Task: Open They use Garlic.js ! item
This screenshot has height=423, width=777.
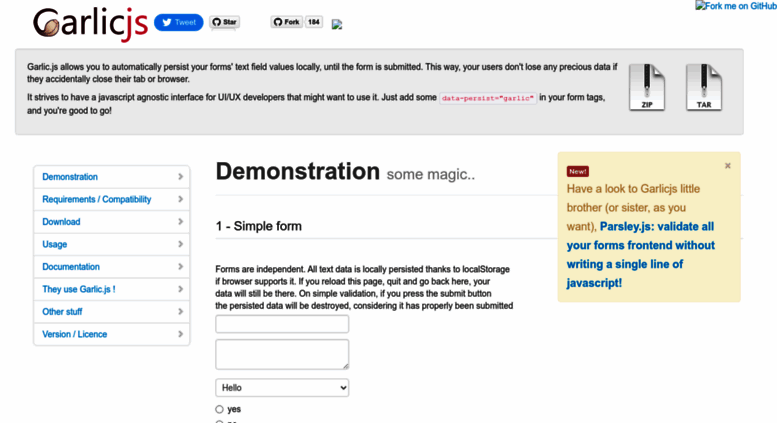Action: tap(111, 289)
